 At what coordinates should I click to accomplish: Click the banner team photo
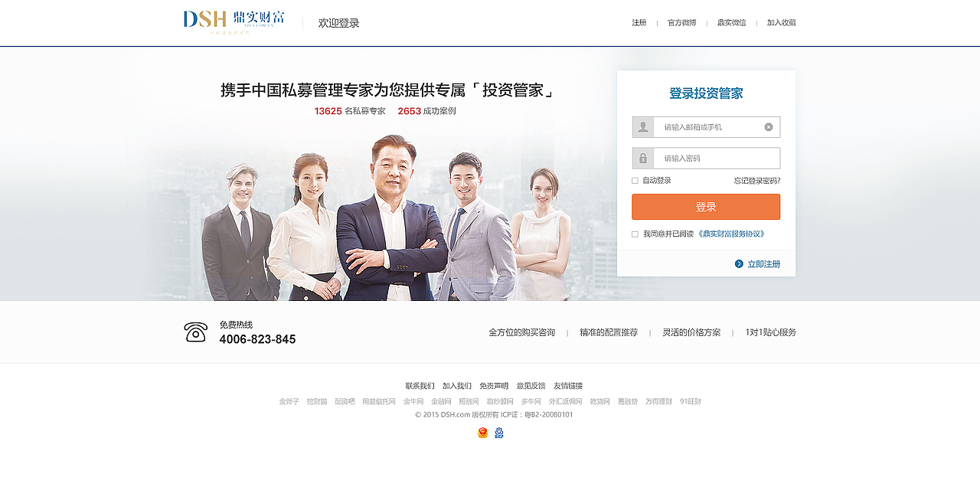coord(387,218)
